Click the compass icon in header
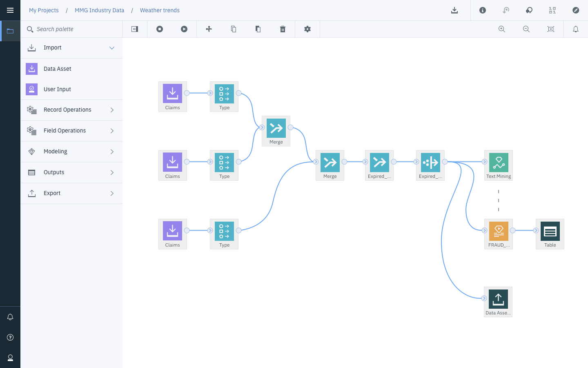This screenshot has width=588, height=368. coord(576,10)
